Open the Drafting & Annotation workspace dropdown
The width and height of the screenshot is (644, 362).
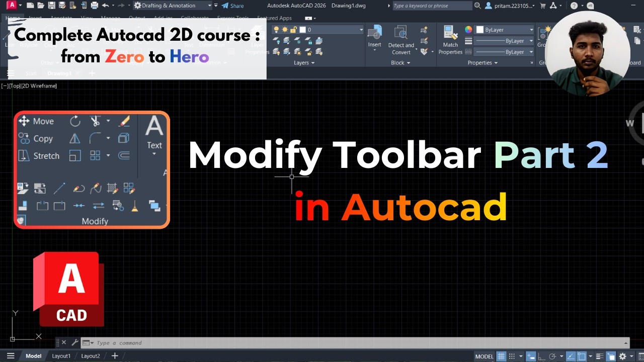point(173,6)
